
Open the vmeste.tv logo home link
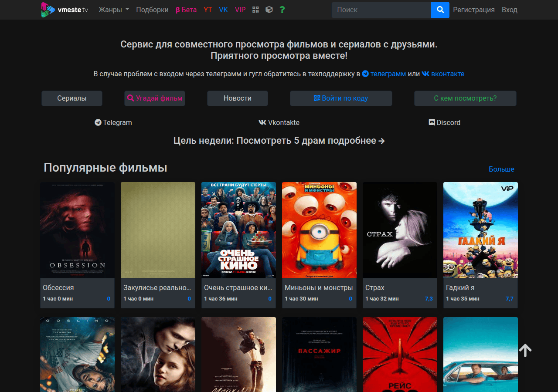tap(65, 10)
